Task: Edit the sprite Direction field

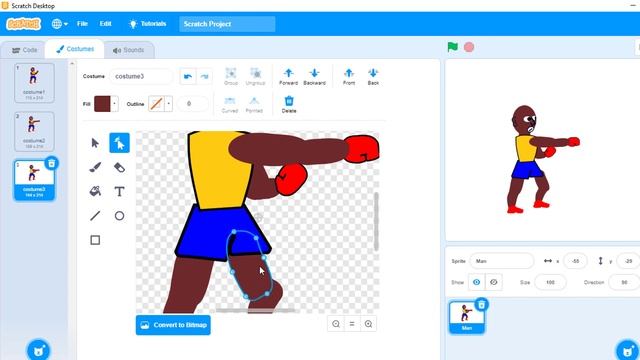Action: 624,282
